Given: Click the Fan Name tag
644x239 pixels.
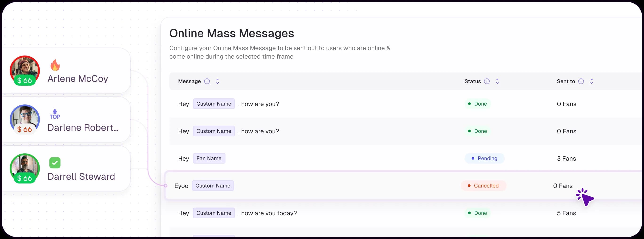Looking at the screenshot, I should click(x=209, y=158).
